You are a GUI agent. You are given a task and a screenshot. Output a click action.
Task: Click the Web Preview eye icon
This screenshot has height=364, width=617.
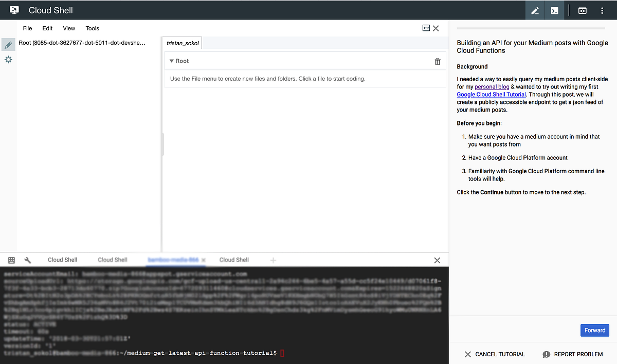tap(582, 10)
